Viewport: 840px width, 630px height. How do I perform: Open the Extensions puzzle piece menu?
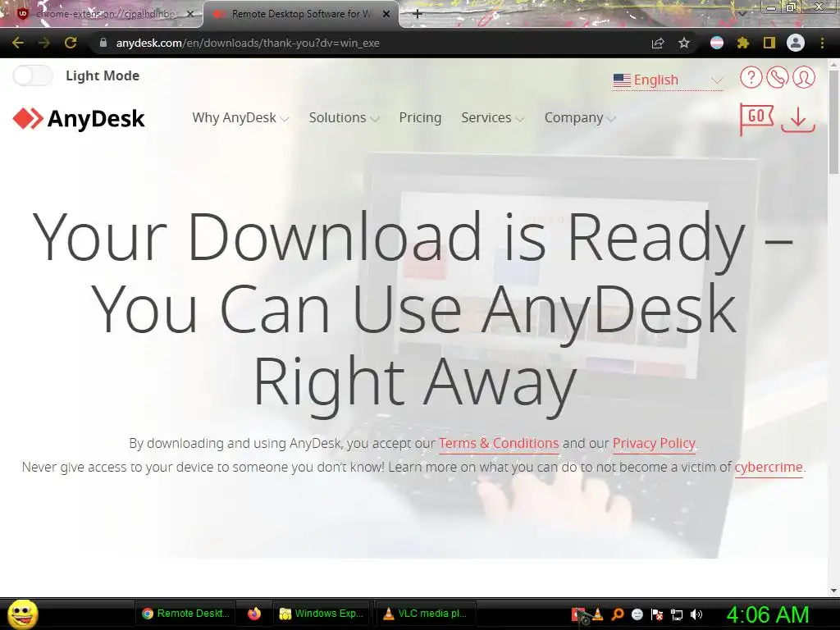point(743,43)
